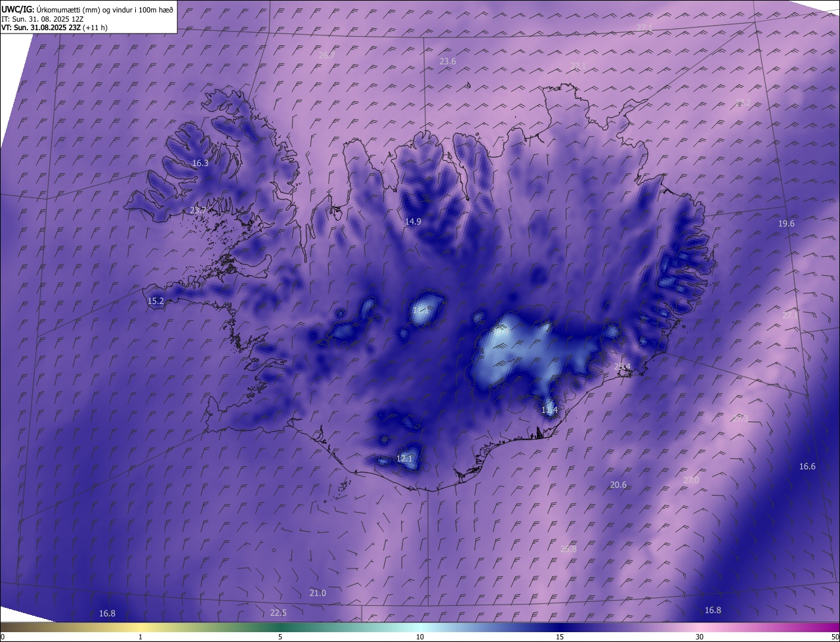The height and width of the screenshot is (642, 840).
Task: Click the 19.6 value label
Action: (x=786, y=224)
